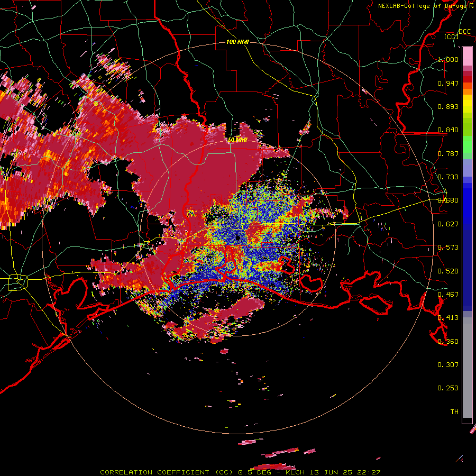Click the [CC] units label
476x476 pixels.
click(452, 36)
